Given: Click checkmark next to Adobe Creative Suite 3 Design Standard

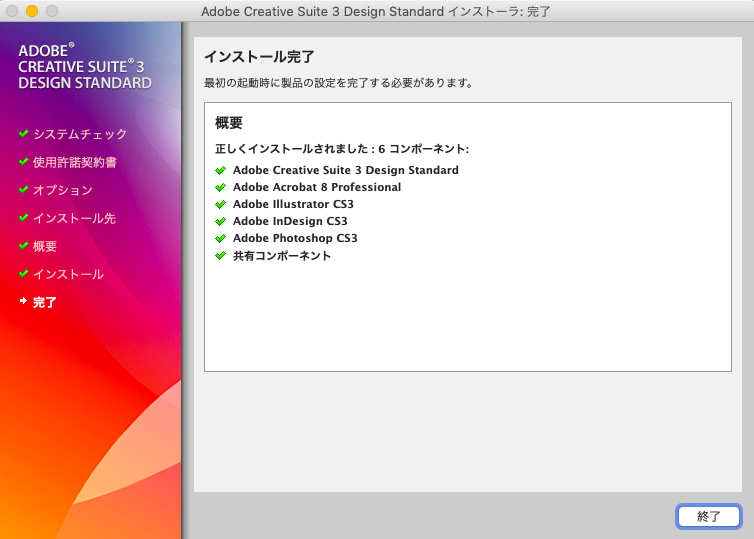Looking at the screenshot, I should (221, 170).
